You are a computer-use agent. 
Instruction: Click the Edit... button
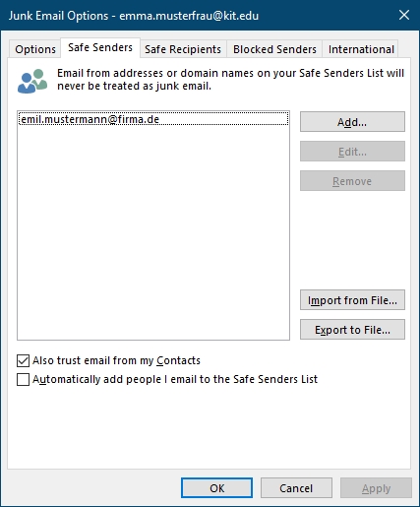click(352, 152)
